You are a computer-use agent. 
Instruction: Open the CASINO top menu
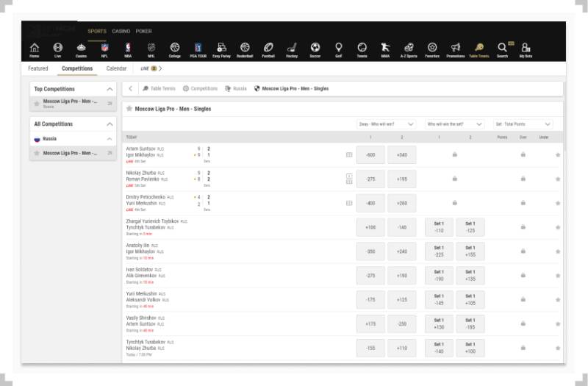click(121, 31)
